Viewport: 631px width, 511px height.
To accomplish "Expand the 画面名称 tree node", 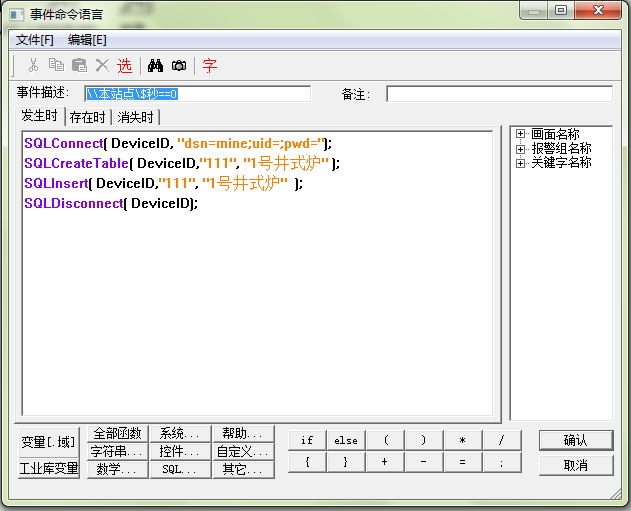I will tap(521, 134).
